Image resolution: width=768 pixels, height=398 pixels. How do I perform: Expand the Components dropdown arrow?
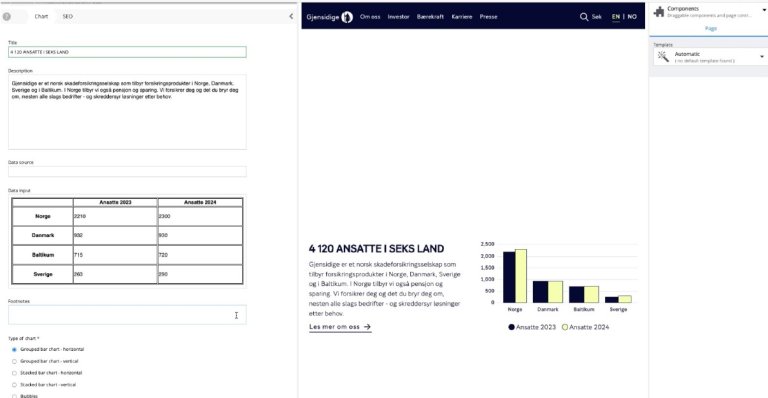[x=764, y=10]
